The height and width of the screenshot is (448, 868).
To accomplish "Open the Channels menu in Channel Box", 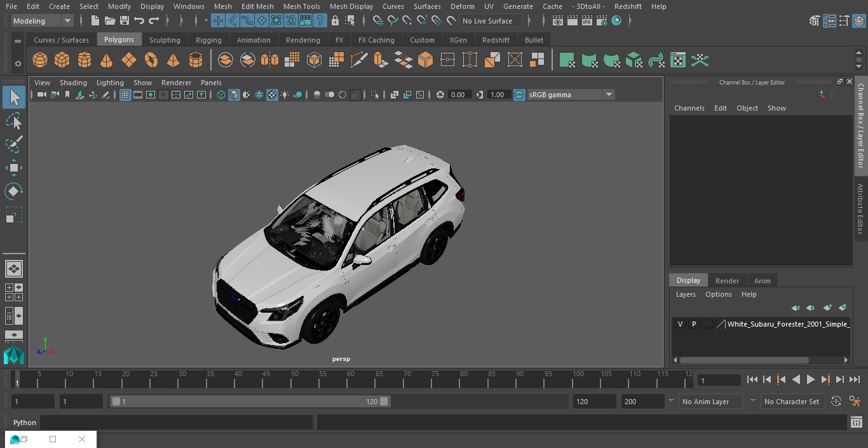I will click(689, 108).
